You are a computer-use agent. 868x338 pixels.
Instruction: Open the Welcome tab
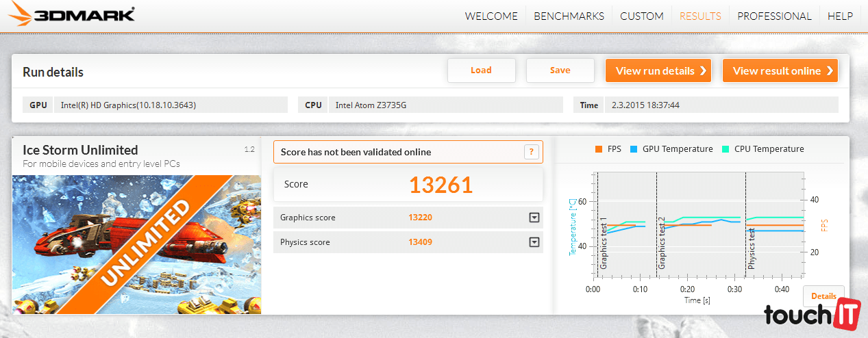[491, 16]
